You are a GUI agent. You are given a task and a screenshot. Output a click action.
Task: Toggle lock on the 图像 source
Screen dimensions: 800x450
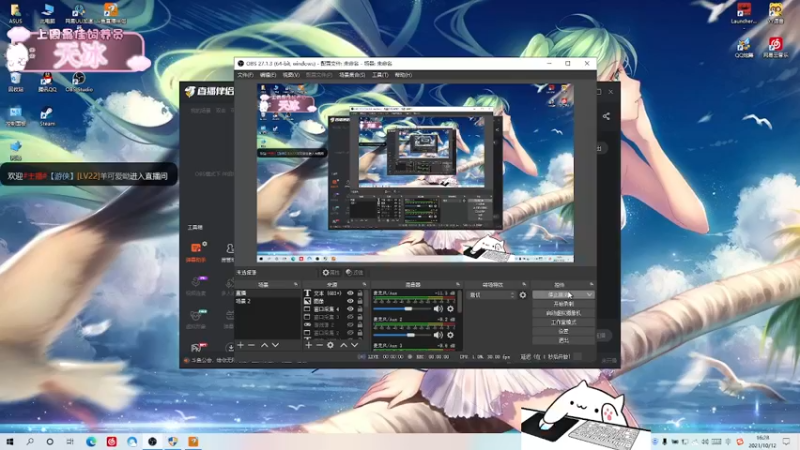click(x=360, y=301)
